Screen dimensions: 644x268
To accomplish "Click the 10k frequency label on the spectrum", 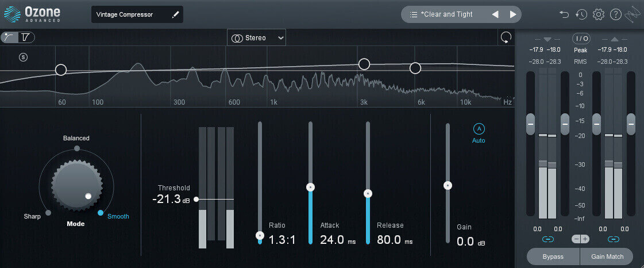I will (x=465, y=102).
